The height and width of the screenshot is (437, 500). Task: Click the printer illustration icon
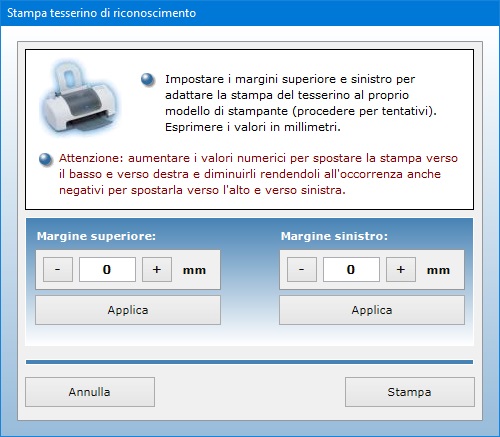79,97
